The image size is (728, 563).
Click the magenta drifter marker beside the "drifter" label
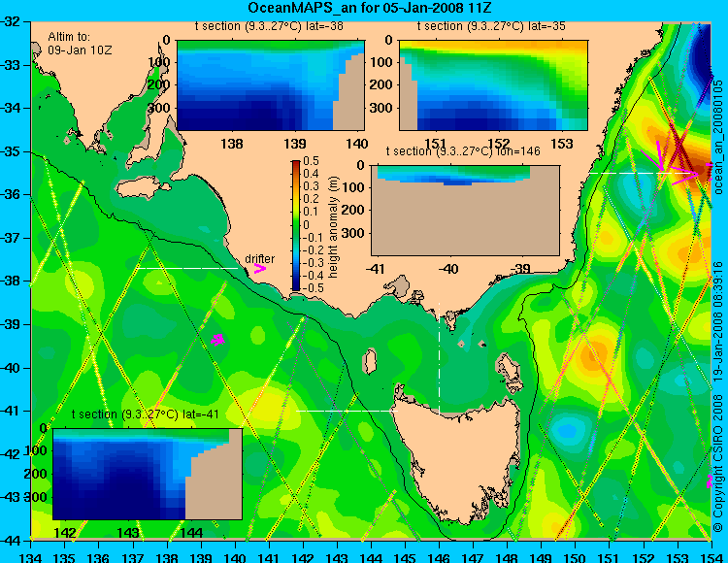point(260,269)
